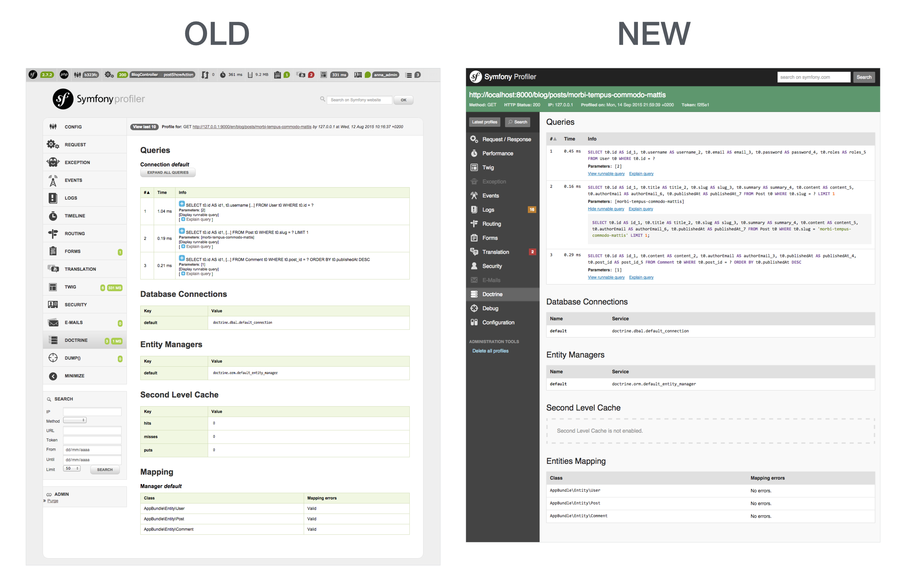Click the Configuration icon in new sidebar

474,322
